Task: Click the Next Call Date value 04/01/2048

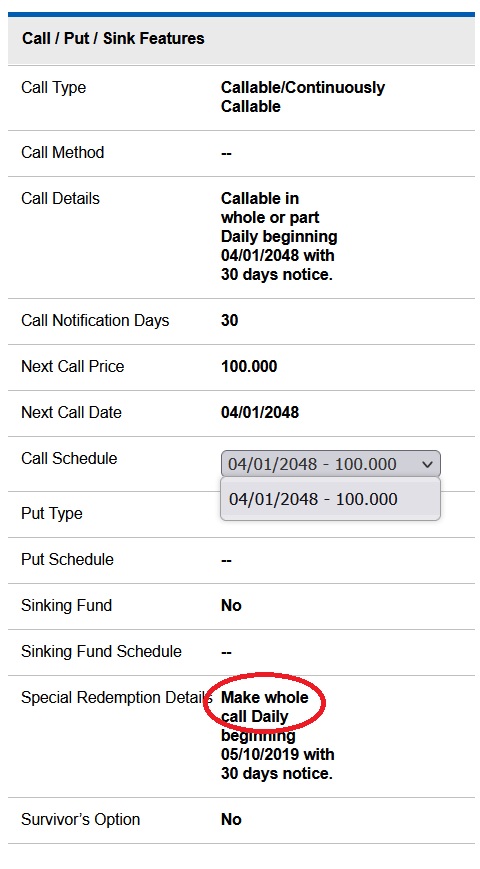Action: pos(260,412)
